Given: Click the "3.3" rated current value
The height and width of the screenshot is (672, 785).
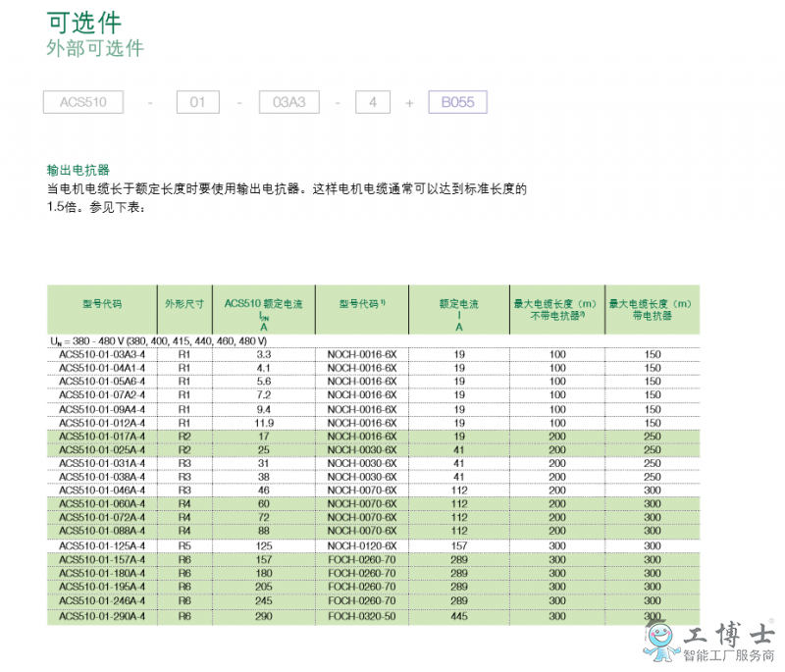Looking at the screenshot, I should click(x=264, y=354).
